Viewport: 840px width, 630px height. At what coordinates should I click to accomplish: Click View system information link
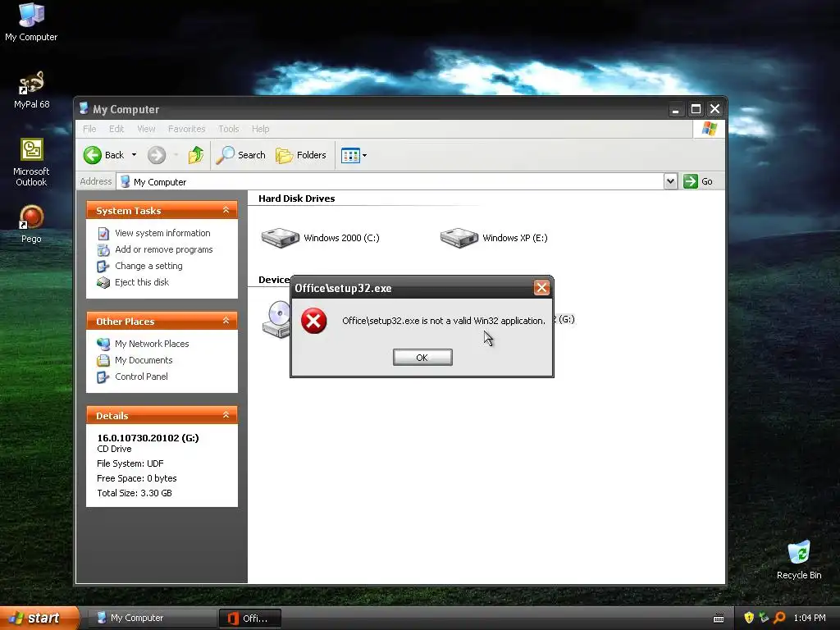coord(162,233)
